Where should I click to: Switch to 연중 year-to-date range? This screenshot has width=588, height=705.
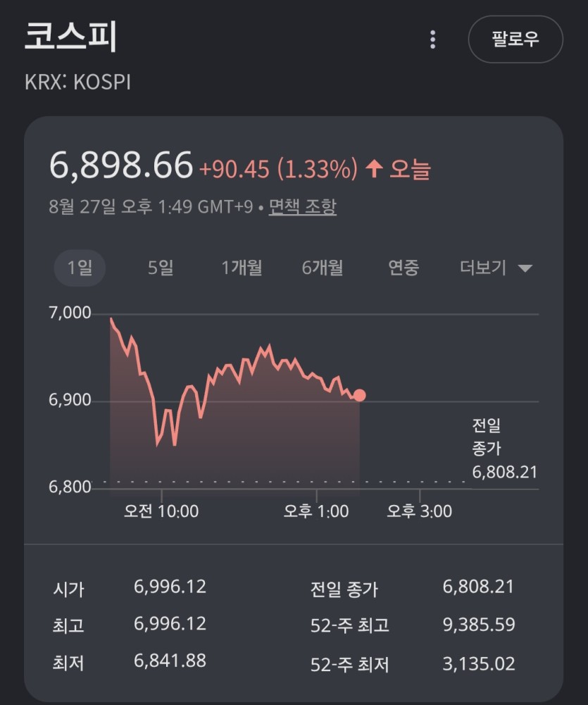pyautogui.click(x=404, y=268)
